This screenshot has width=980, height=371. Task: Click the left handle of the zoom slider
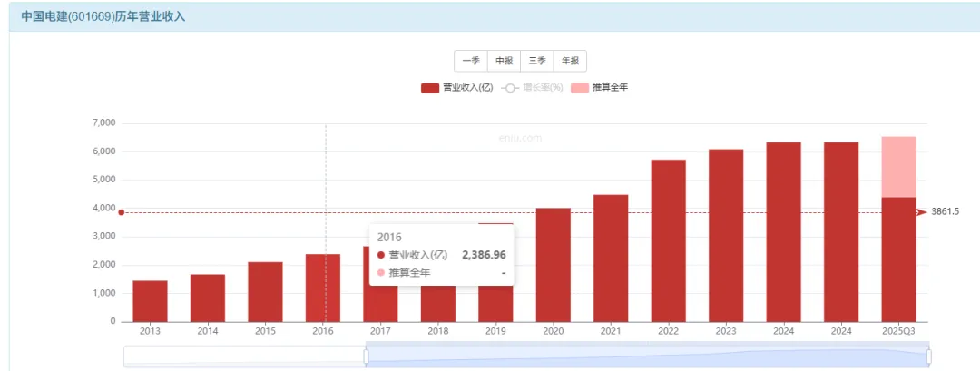coord(367,356)
